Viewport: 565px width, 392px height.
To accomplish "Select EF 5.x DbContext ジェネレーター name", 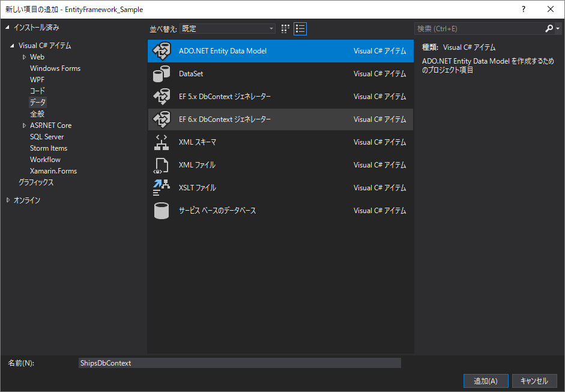I will tap(225, 97).
